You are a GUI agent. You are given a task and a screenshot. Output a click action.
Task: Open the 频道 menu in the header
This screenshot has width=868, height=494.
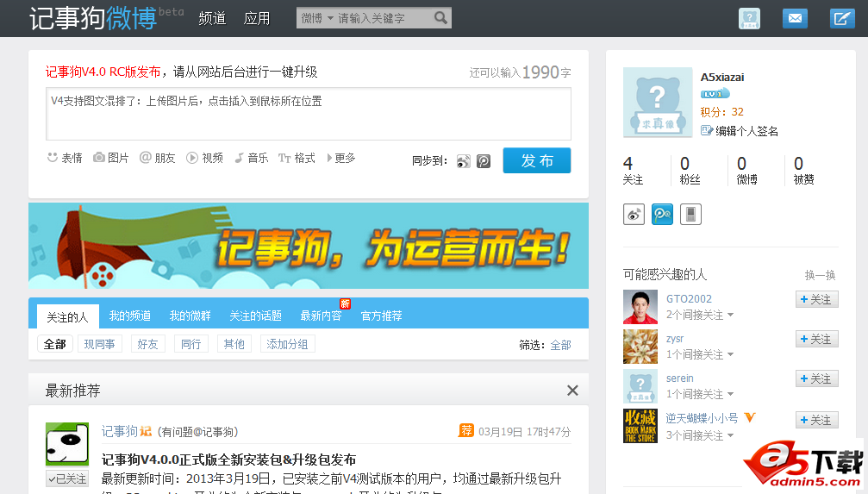coord(212,18)
